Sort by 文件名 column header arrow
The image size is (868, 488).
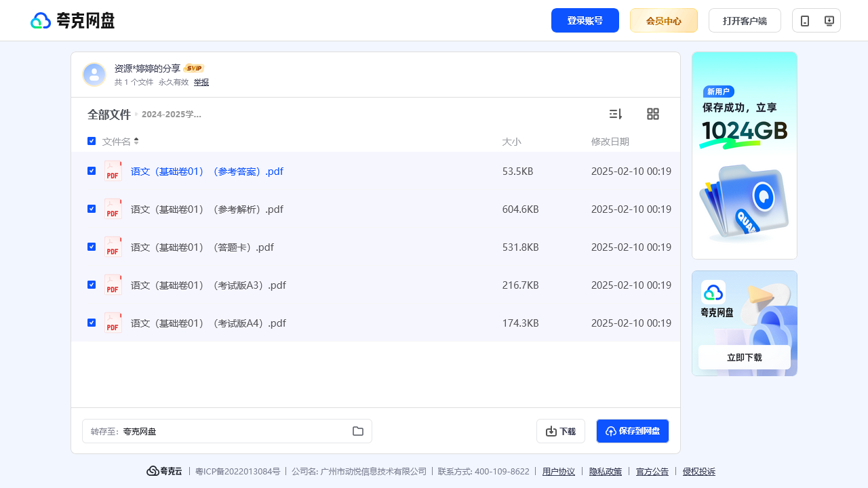(136, 141)
